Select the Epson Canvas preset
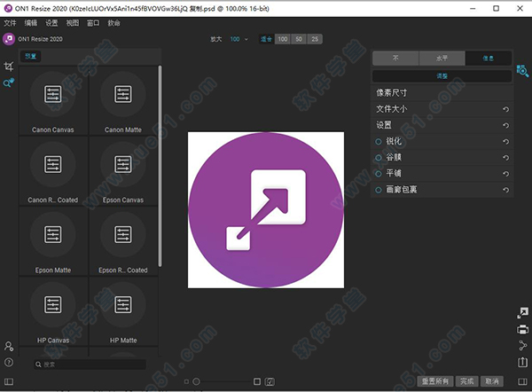Image resolution: width=532 pixels, height=392 pixels. coord(123,171)
